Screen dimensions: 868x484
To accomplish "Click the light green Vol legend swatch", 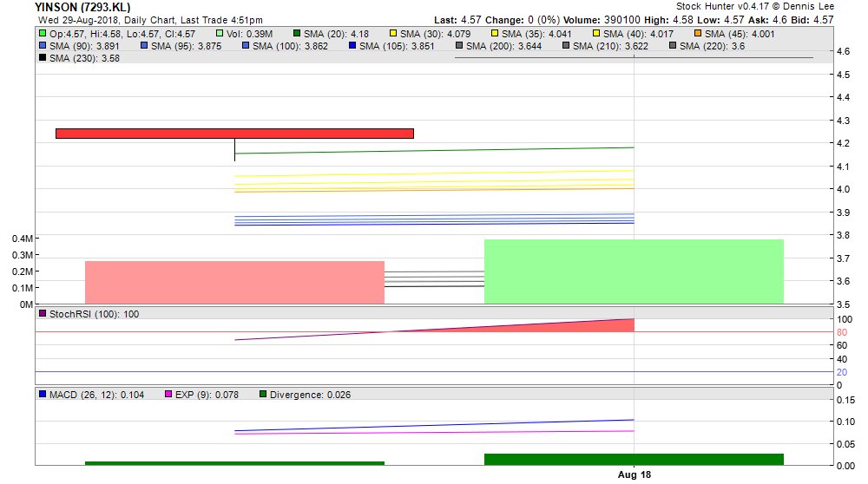I will (x=220, y=34).
